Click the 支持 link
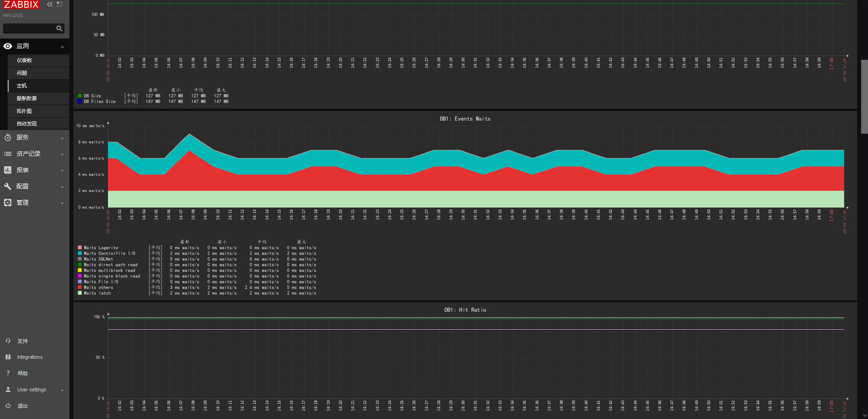868x419 pixels. [x=21, y=340]
